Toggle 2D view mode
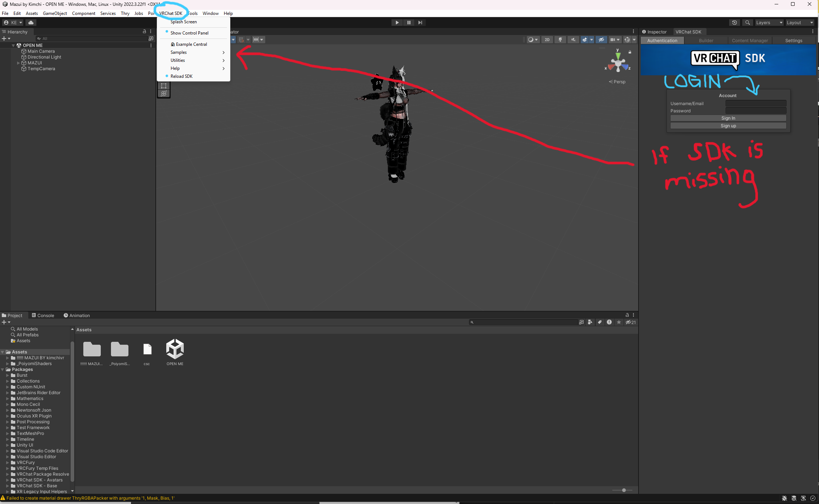This screenshot has width=819, height=504. pos(547,40)
